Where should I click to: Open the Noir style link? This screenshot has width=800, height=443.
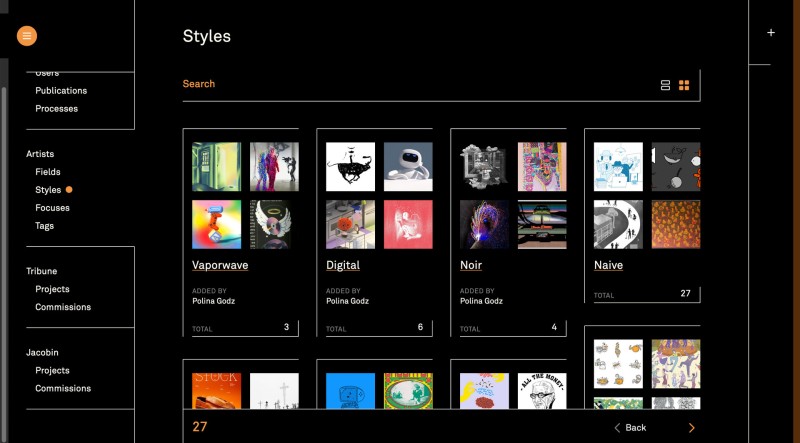(471, 265)
